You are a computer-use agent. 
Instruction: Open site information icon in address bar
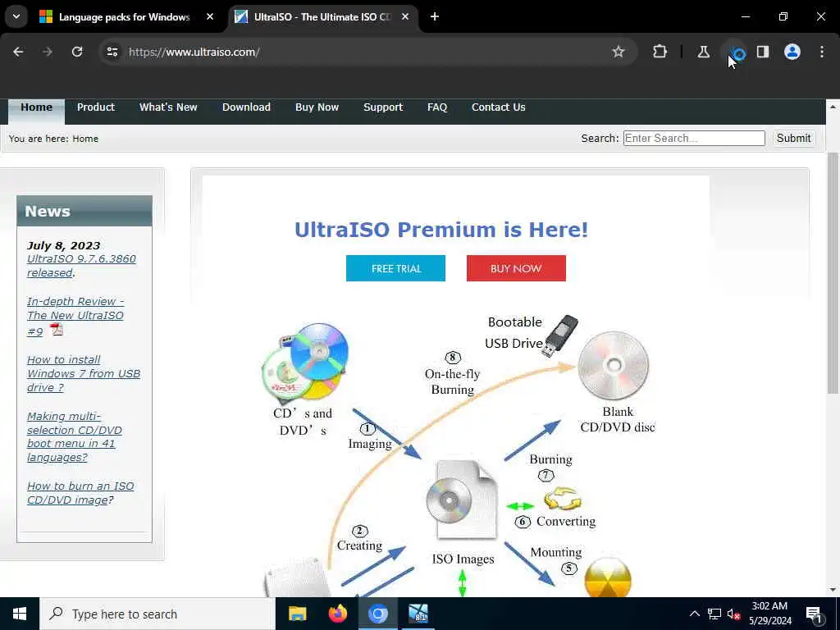(112, 52)
